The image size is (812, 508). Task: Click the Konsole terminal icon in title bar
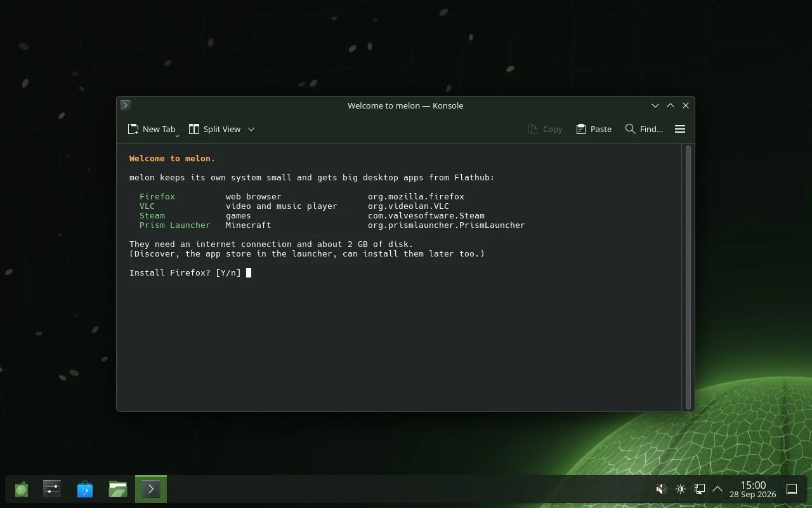[x=126, y=105]
